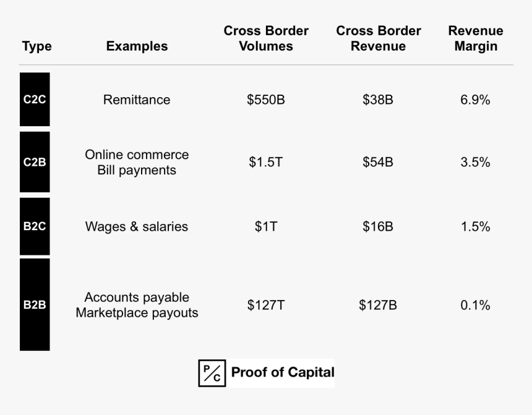Click the Proof of Capital logo icon
This screenshot has width=532, height=415.
[x=212, y=373]
